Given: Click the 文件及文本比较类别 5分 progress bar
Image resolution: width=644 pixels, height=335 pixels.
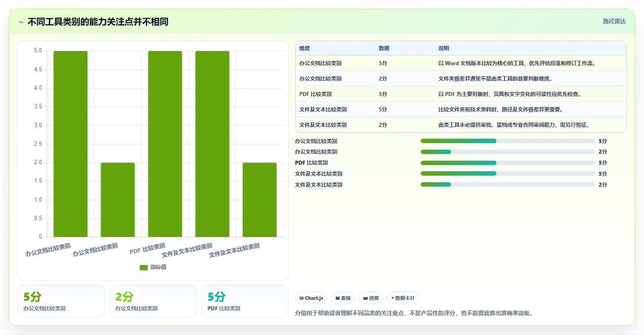Looking at the screenshot, I should point(508,173).
